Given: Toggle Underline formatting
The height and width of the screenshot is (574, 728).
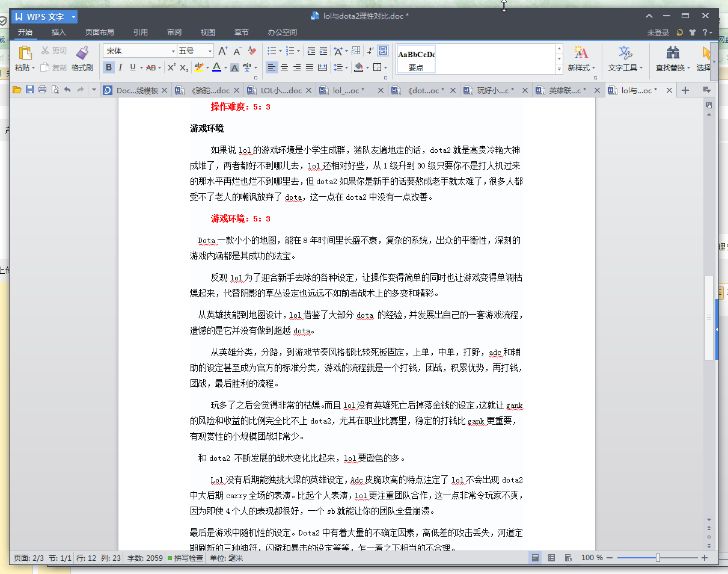Looking at the screenshot, I should 132,67.
